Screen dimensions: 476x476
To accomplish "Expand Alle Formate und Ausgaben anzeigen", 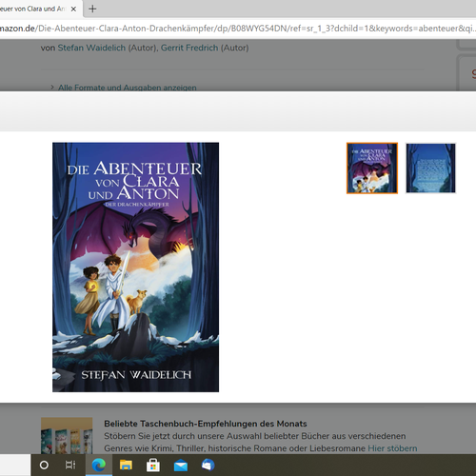I will [x=127, y=88].
